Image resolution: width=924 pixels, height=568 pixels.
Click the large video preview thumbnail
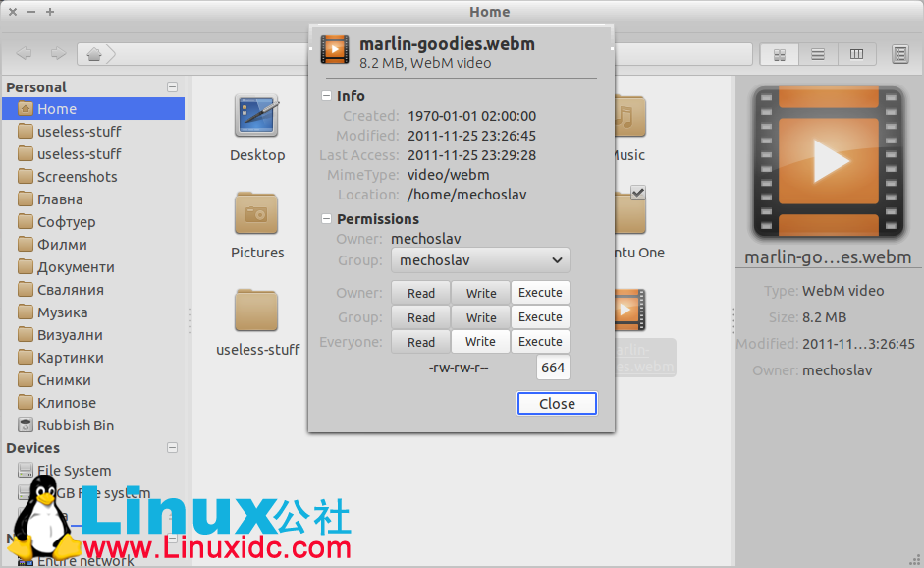(x=828, y=162)
